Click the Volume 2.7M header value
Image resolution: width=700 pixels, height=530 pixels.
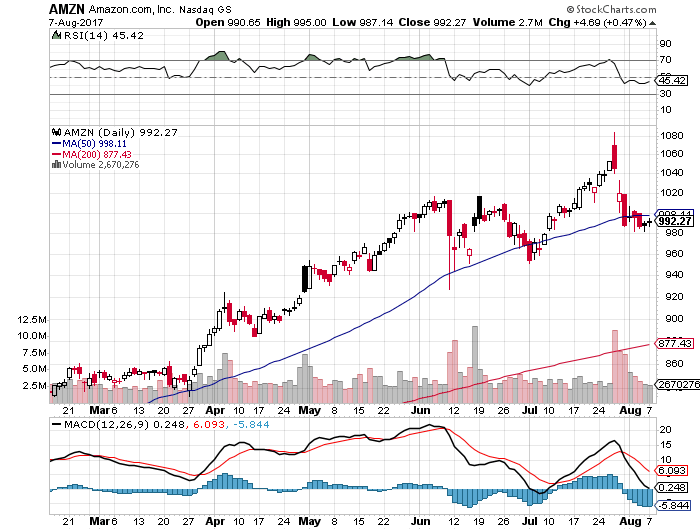click(x=508, y=22)
